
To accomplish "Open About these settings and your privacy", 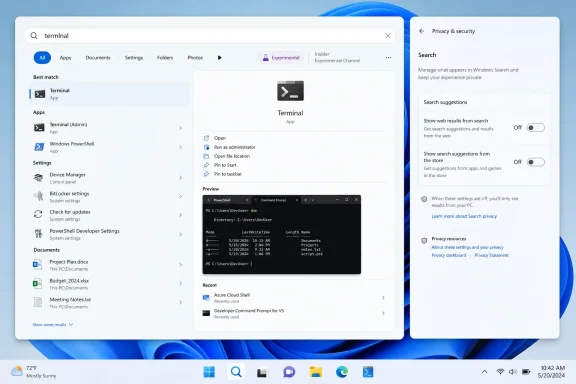I will click(467, 247).
